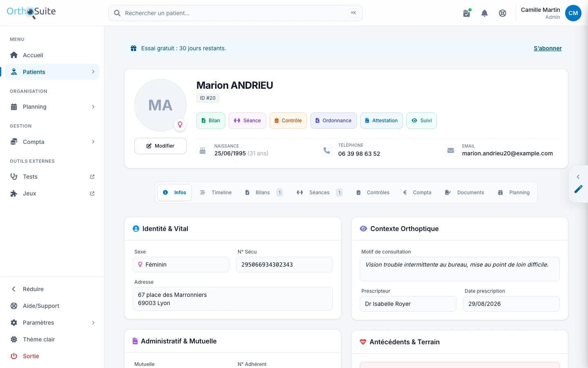588x368 pixels.
Task: Open external Jeux tool link icon
Action: pyautogui.click(x=92, y=193)
